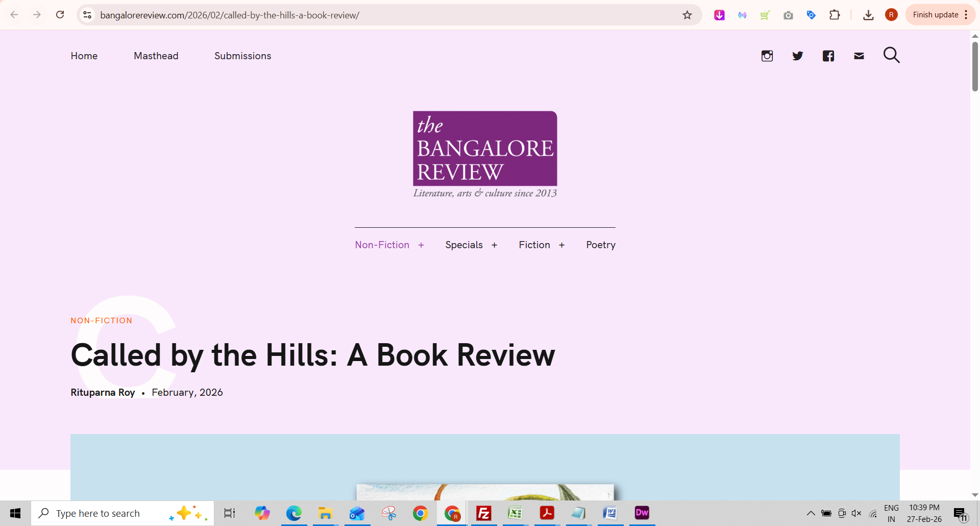Image resolution: width=980 pixels, height=526 pixels.
Task: Expand the Specials submenu plus
Action: (x=494, y=245)
